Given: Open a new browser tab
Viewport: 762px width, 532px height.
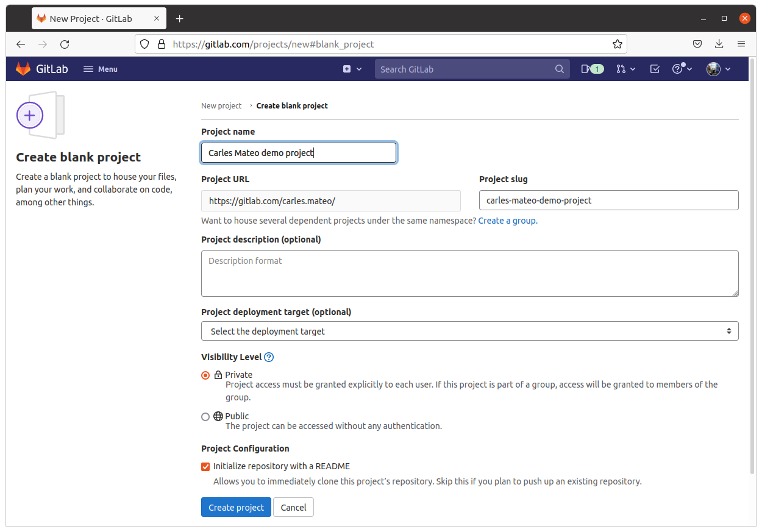Looking at the screenshot, I should [x=179, y=19].
